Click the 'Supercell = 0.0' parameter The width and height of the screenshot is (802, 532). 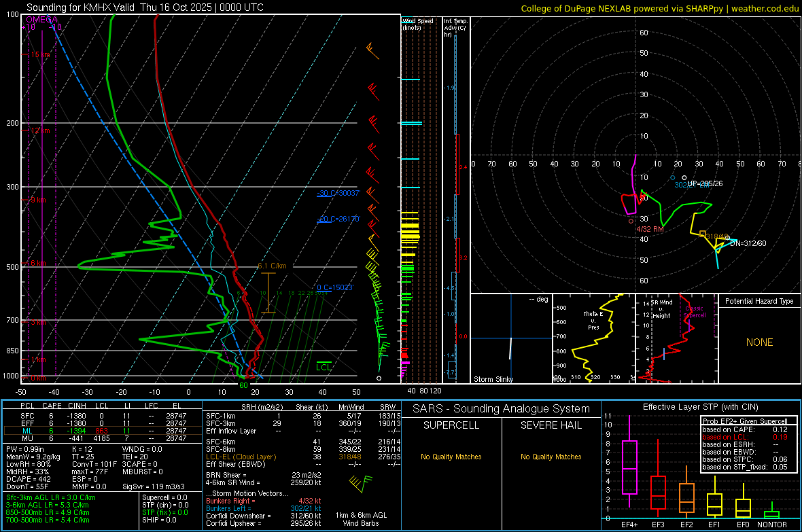click(x=164, y=497)
